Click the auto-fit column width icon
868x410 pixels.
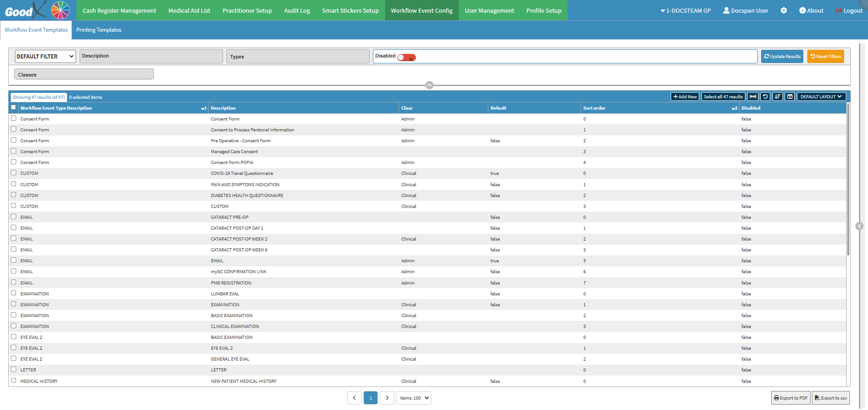tap(753, 96)
